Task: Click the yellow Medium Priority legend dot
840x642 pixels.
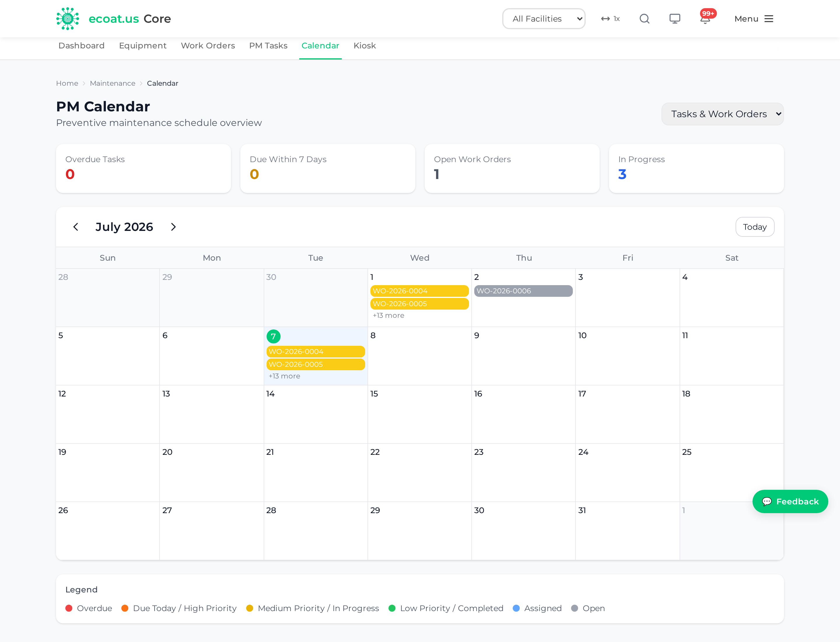Action: click(250, 608)
